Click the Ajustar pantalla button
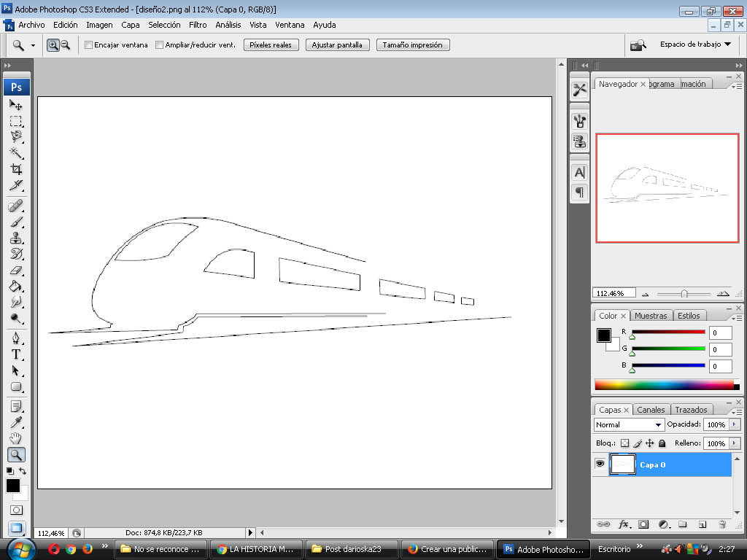 coord(337,44)
